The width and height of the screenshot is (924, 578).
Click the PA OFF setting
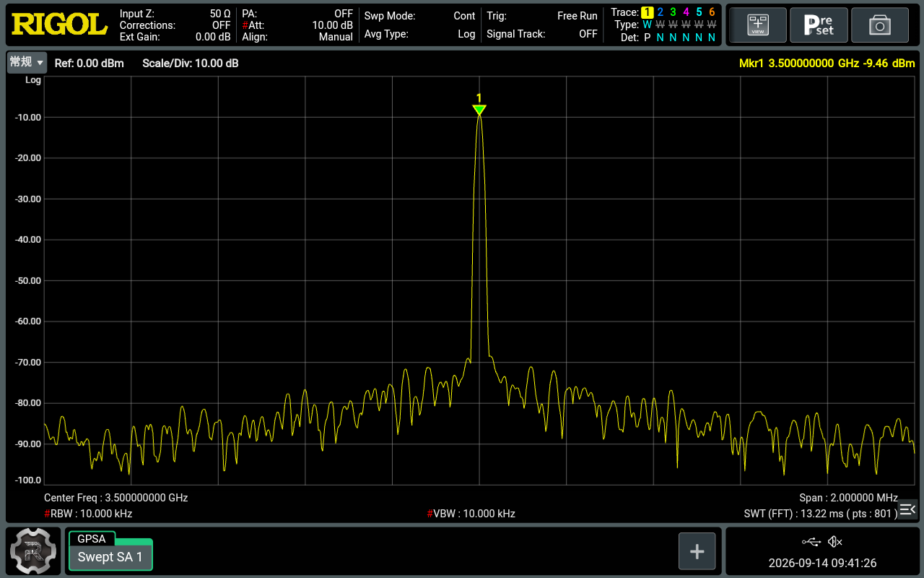[297, 14]
